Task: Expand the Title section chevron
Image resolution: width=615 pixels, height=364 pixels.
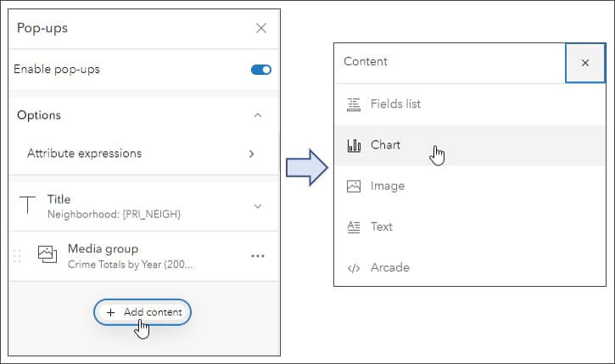Action: click(258, 205)
